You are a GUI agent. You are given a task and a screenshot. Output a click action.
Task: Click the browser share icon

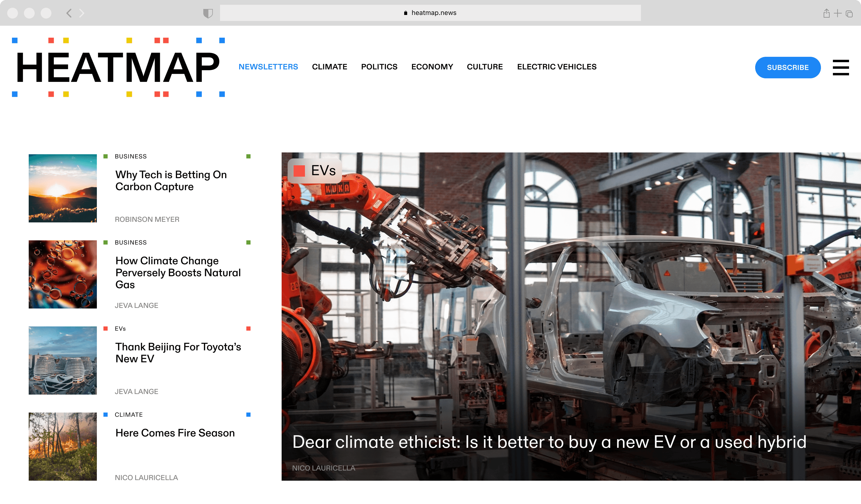(826, 13)
